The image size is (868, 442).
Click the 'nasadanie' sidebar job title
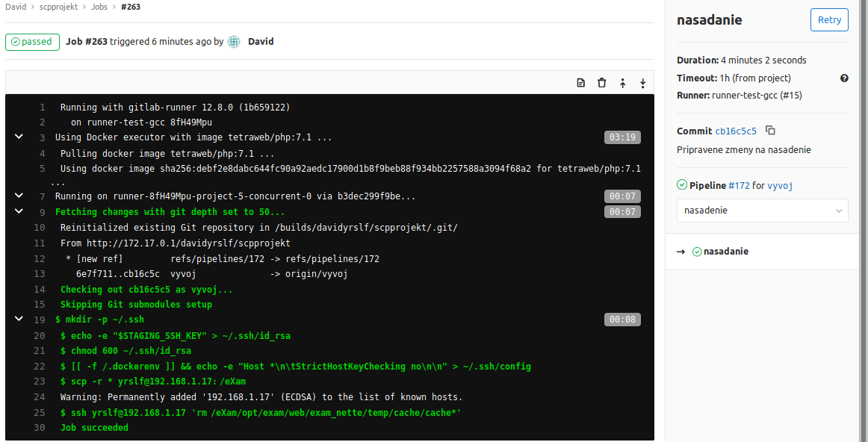point(709,20)
